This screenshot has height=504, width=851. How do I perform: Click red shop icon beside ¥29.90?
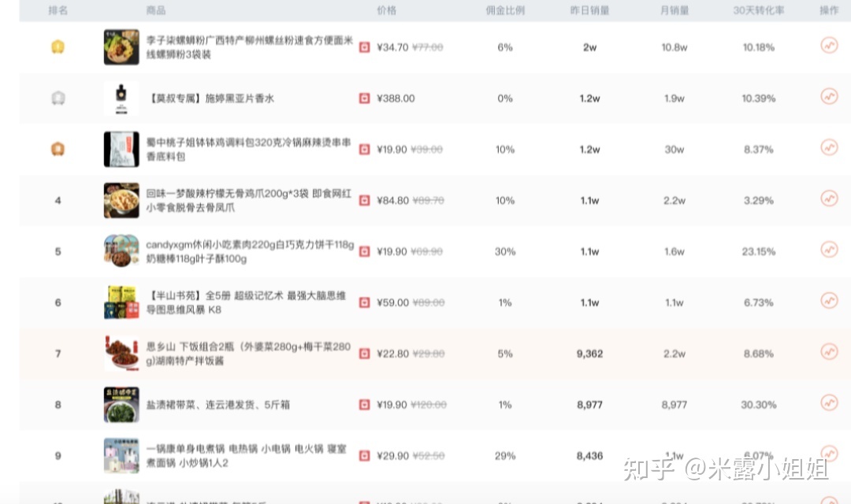365,455
